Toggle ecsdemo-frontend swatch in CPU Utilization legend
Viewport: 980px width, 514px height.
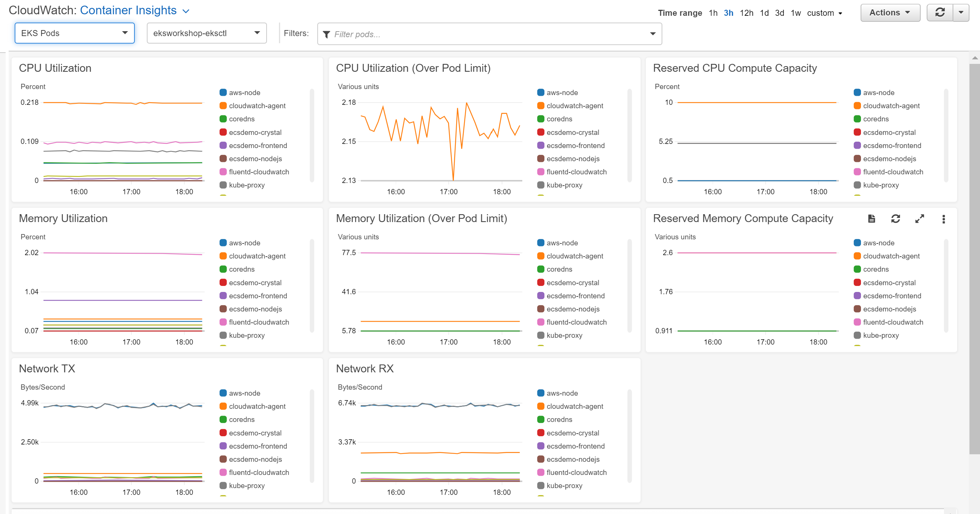click(223, 145)
